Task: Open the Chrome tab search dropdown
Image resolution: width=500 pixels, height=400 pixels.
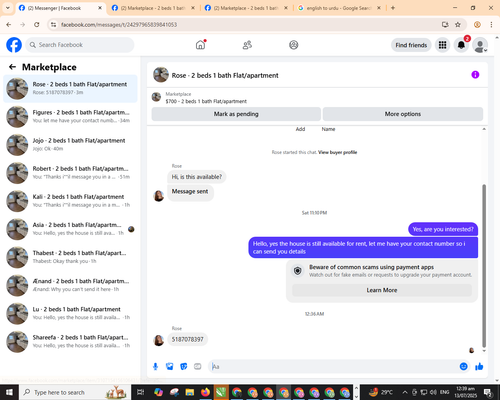Action: pyautogui.click(x=8, y=8)
